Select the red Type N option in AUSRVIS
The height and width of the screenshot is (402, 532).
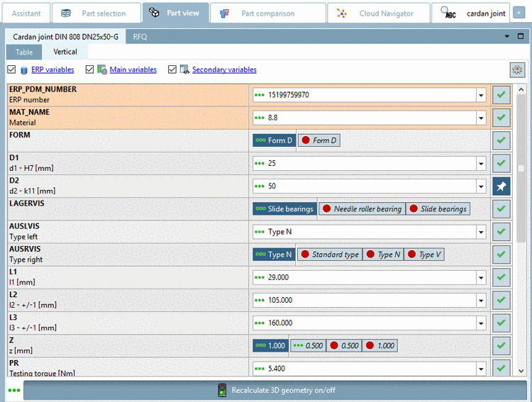tap(383, 255)
